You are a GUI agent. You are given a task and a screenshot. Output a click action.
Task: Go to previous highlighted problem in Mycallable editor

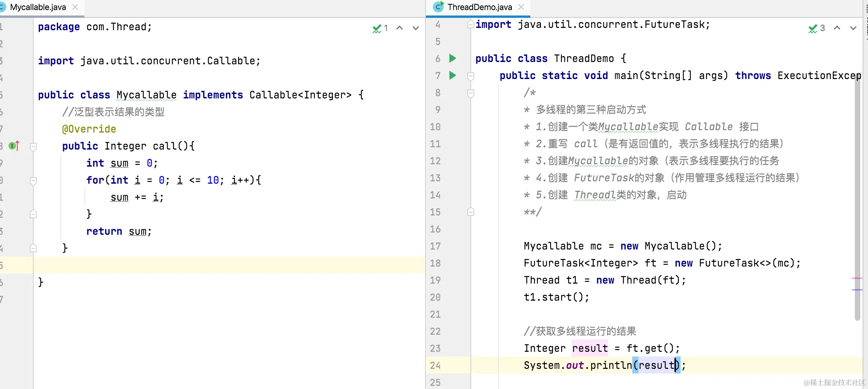(x=400, y=28)
